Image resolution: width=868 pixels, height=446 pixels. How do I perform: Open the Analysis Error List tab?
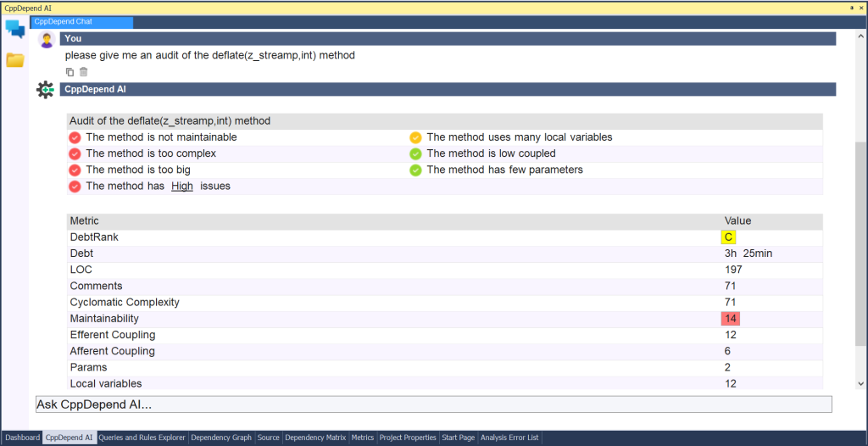509,438
